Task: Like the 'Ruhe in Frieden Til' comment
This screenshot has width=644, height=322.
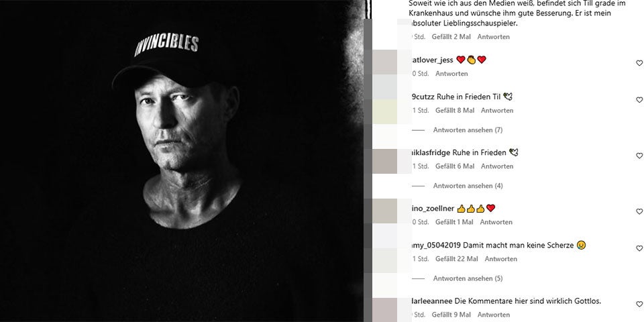Action: (639, 100)
